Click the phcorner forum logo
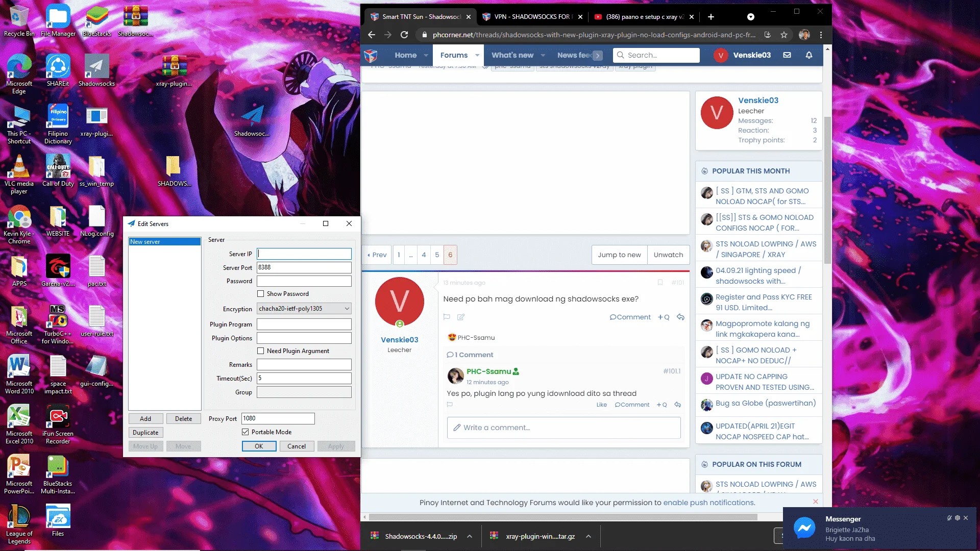This screenshot has width=980, height=551. 371,55
